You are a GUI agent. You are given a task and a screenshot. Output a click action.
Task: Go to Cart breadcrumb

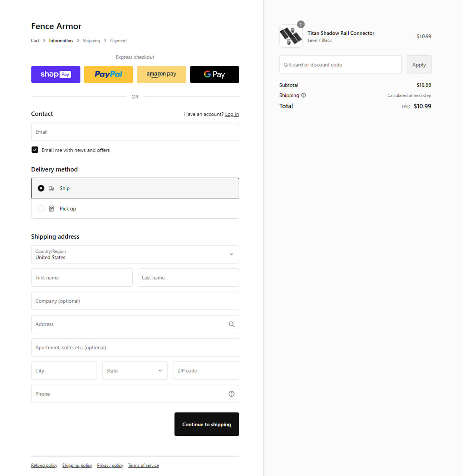pyautogui.click(x=35, y=41)
